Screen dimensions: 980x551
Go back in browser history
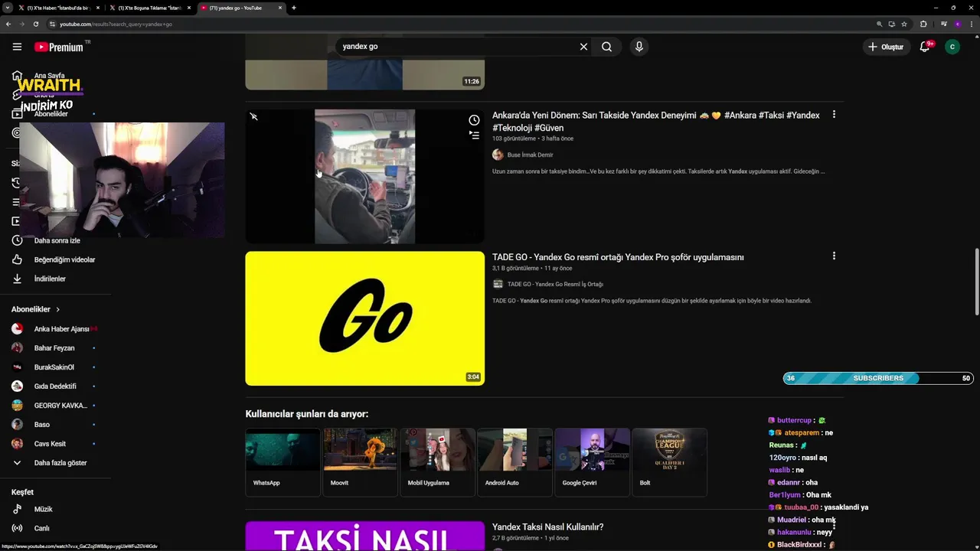pyautogui.click(x=8, y=24)
